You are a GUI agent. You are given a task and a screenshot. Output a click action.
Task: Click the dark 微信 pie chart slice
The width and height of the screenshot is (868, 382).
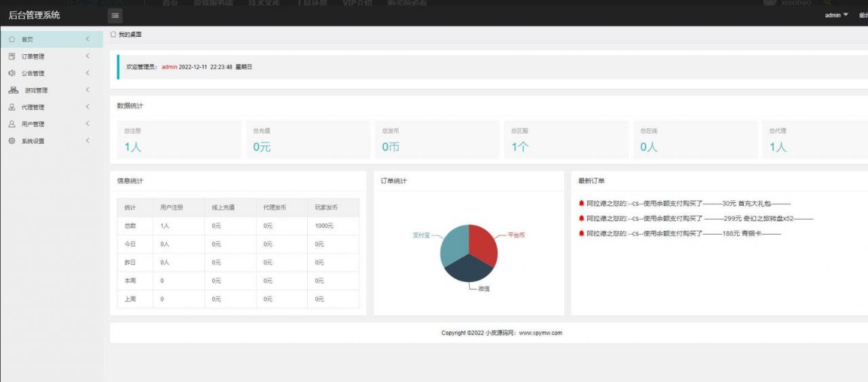tap(468, 270)
